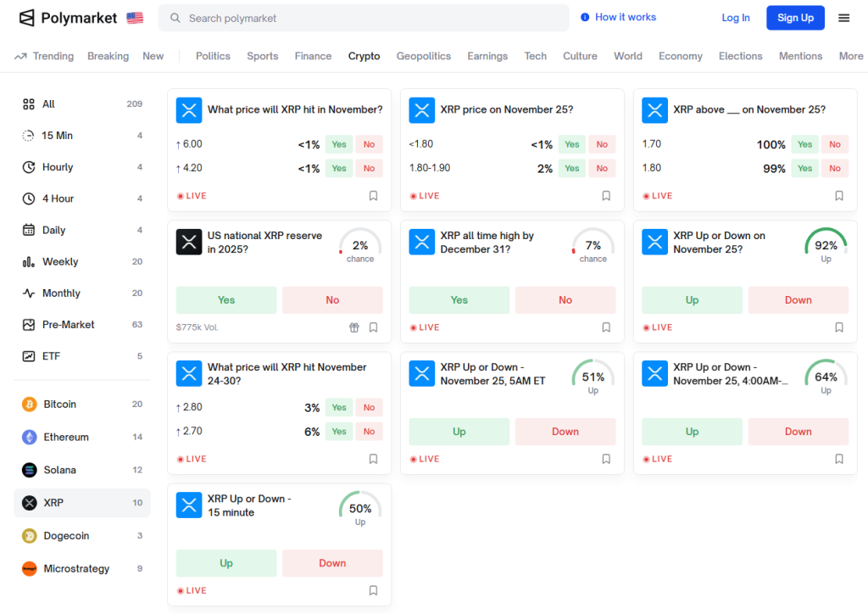868x614 pixels.
Task: Click the Sign Up button
Action: [x=795, y=18]
